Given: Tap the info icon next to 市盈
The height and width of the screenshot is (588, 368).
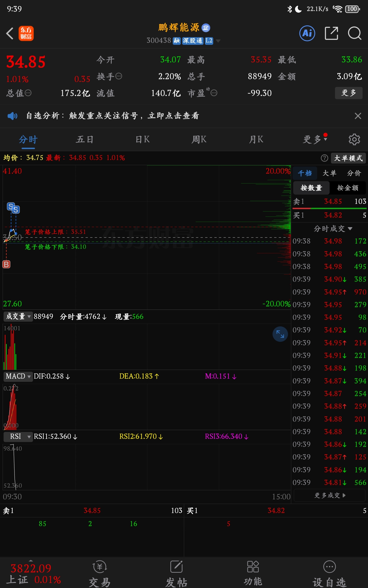Looking at the screenshot, I should [214, 93].
